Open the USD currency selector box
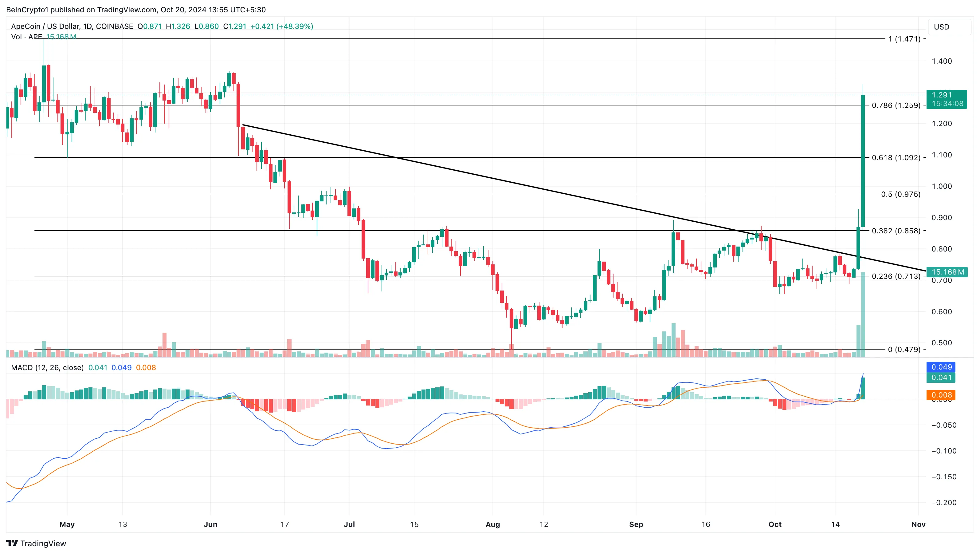Viewport: 980px width, 554px height. point(949,27)
